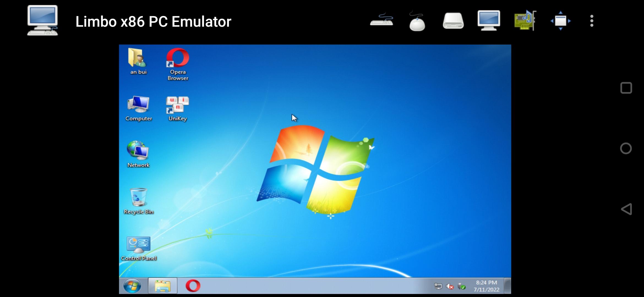
Task: Open the Windows Start button
Action: click(132, 286)
